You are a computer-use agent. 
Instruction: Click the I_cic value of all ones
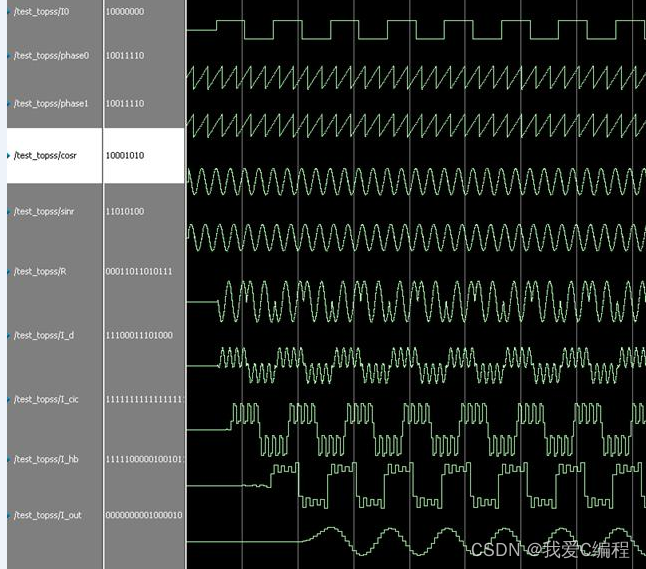coord(144,399)
